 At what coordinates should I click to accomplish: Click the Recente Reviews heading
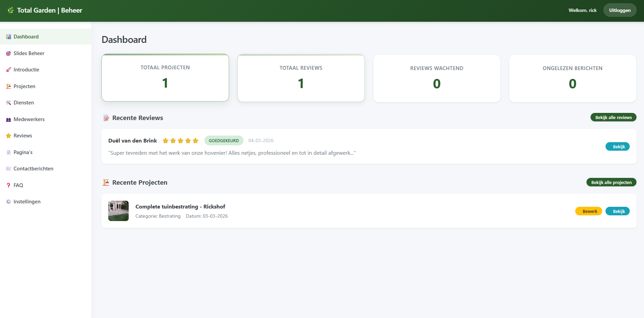coord(138,118)
